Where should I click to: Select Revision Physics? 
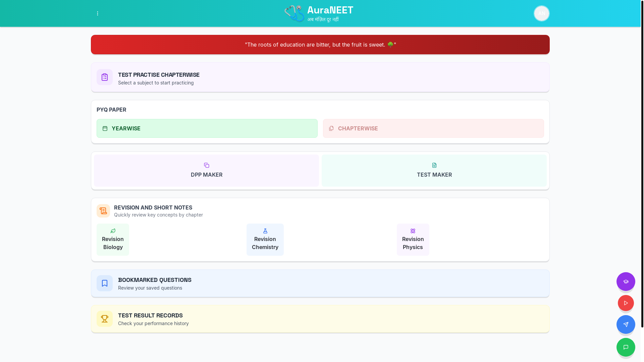413,240
